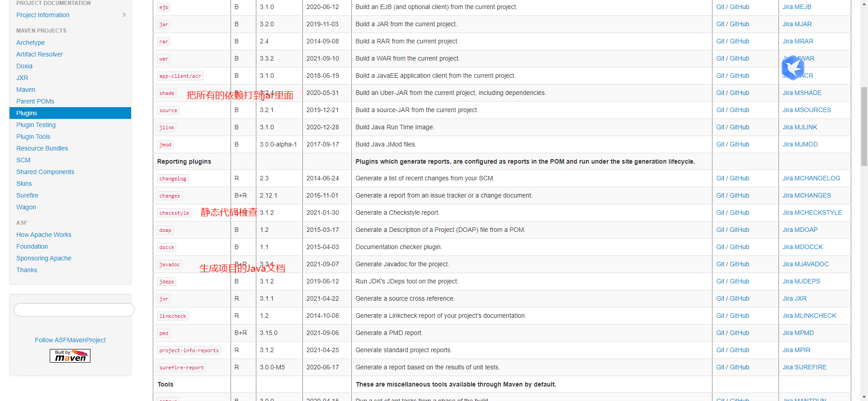Open the jmod plugin link

[165, 145]
